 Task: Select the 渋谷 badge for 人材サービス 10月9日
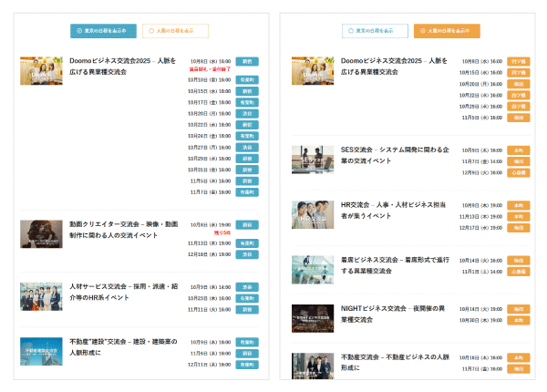pos(247,287)
